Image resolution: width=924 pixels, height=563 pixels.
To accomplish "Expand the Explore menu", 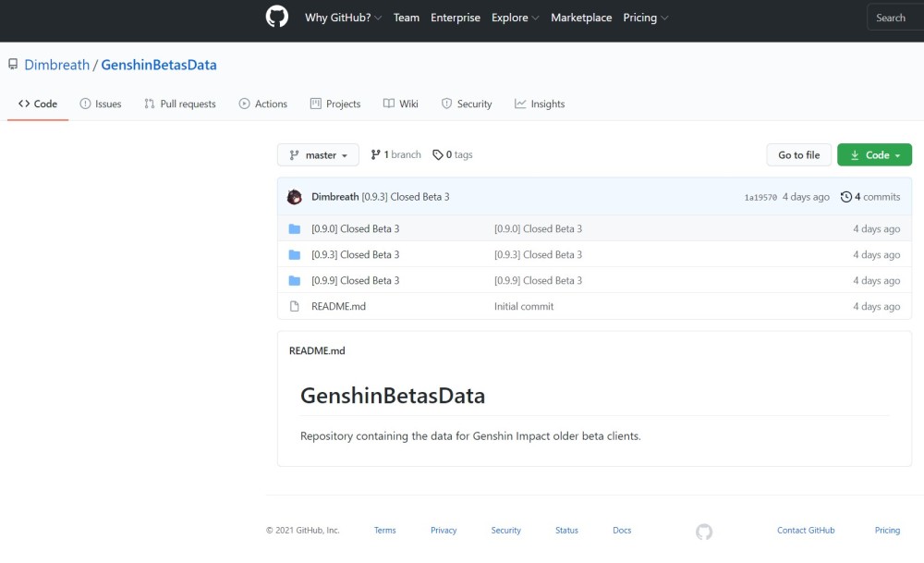I will click(x=515, y=18).
